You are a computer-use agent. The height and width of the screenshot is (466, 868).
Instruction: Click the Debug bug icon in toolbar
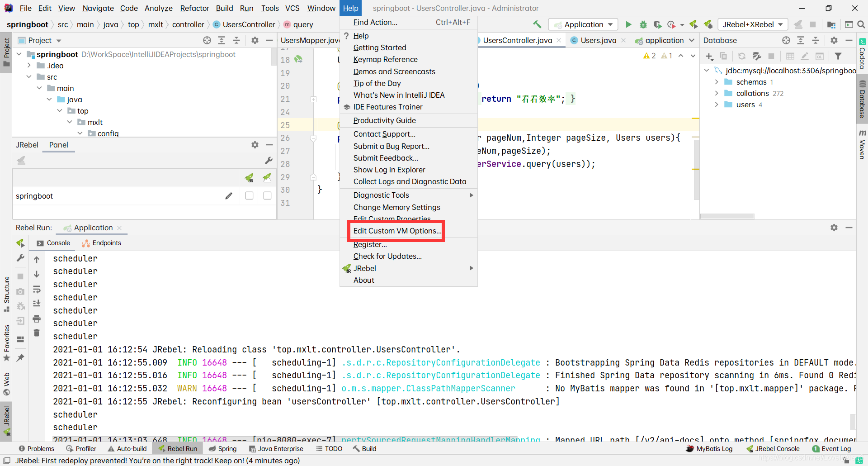643,24
